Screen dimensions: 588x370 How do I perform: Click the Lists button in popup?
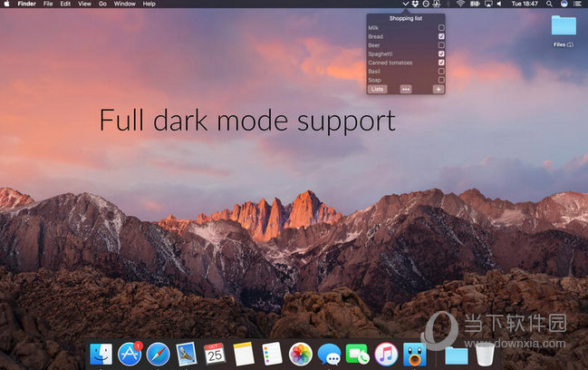click(x=377, y=89)
